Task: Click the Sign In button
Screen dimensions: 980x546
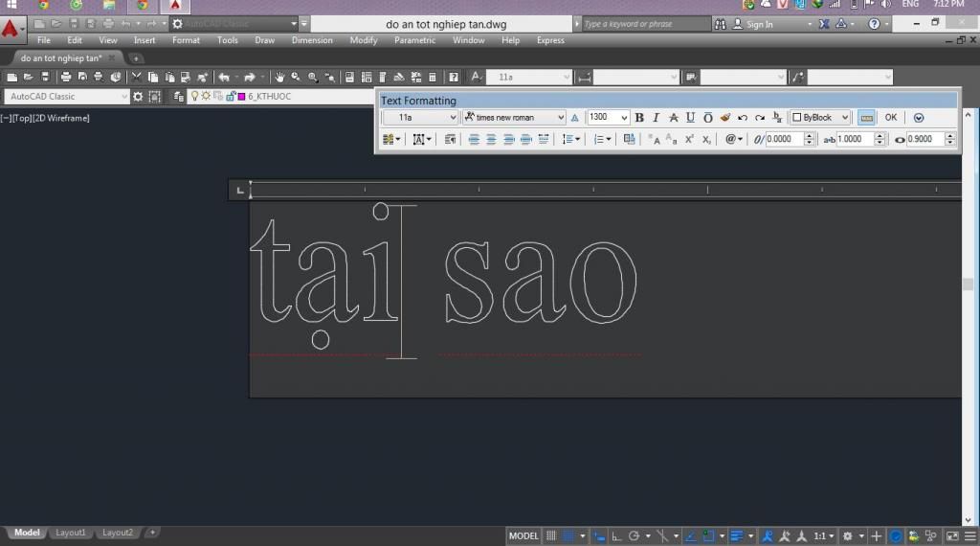Action: point(753,24)
